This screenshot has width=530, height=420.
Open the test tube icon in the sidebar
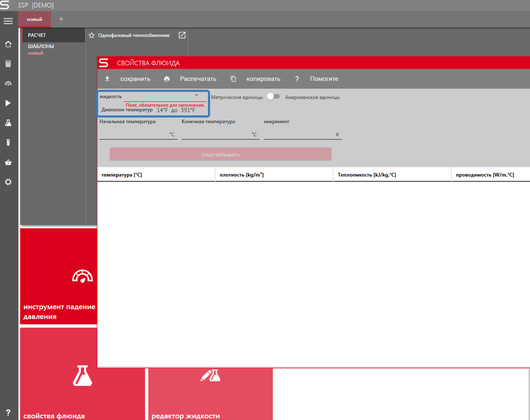coord(8,142)
